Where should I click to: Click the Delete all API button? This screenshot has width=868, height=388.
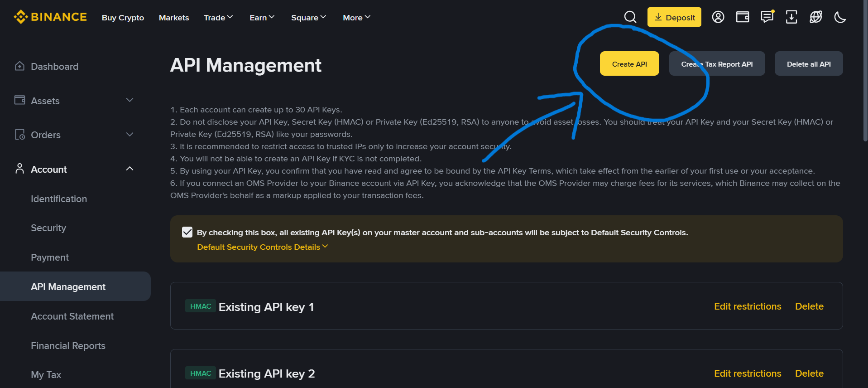(809, 63)
